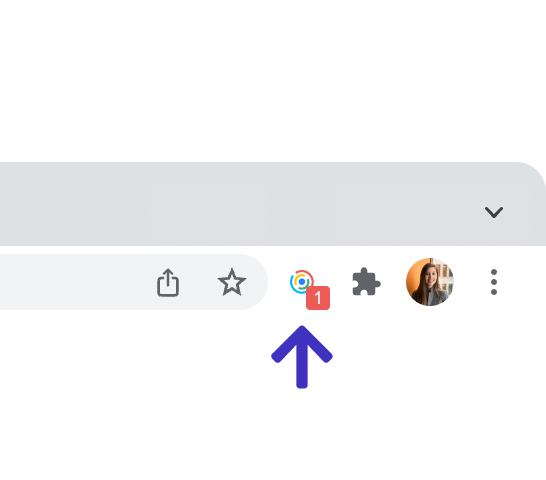
Task: Bookmark this page with the star icon
Action: 232,282
